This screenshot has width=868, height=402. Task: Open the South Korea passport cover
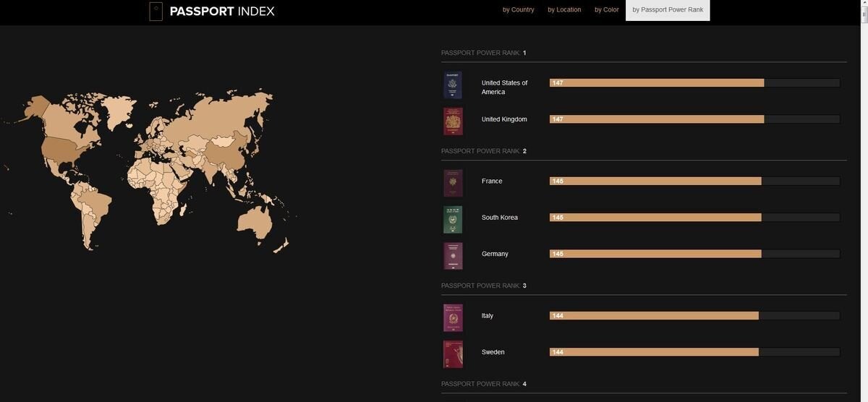click(453, 220)
